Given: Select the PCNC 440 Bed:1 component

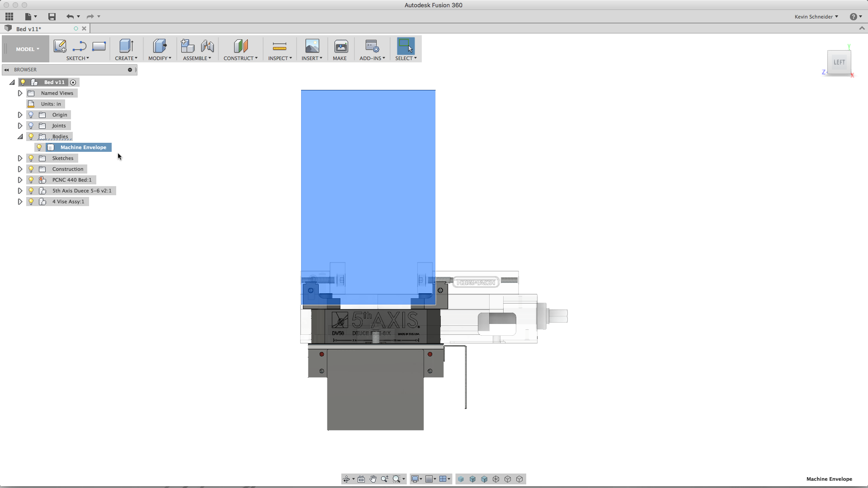Looking at the screenshot, I should click(x=72, y=180).
